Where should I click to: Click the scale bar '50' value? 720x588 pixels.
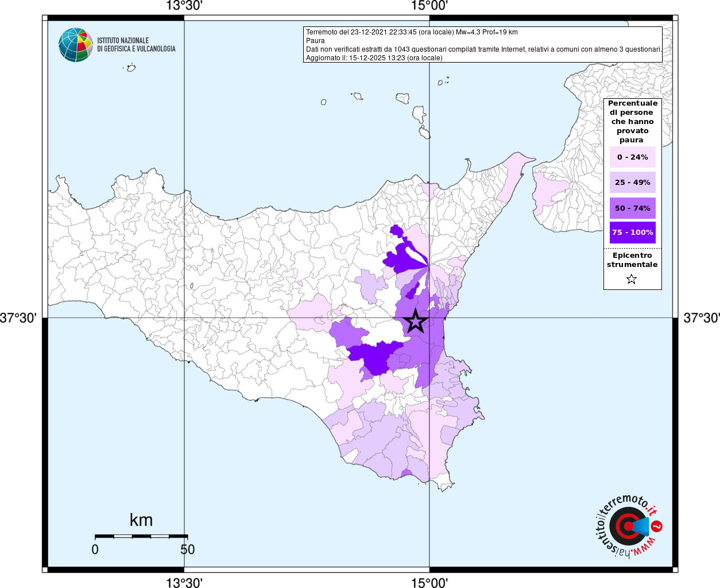188,550
